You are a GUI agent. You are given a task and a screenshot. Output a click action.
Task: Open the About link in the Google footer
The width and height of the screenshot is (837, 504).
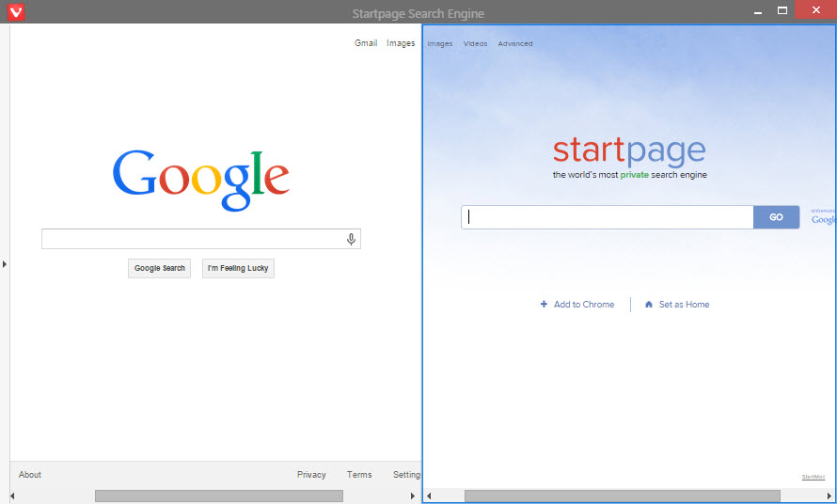click(x=30, y=475)
